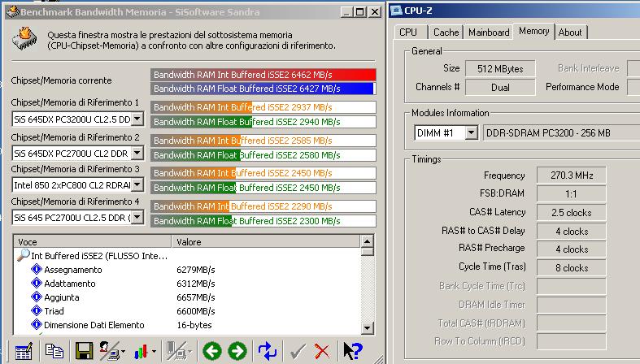Click the DDR-SDRAM PC3200 - 256 MB field
This screenshot has height=364, width=640.
[x=561, y=133]
